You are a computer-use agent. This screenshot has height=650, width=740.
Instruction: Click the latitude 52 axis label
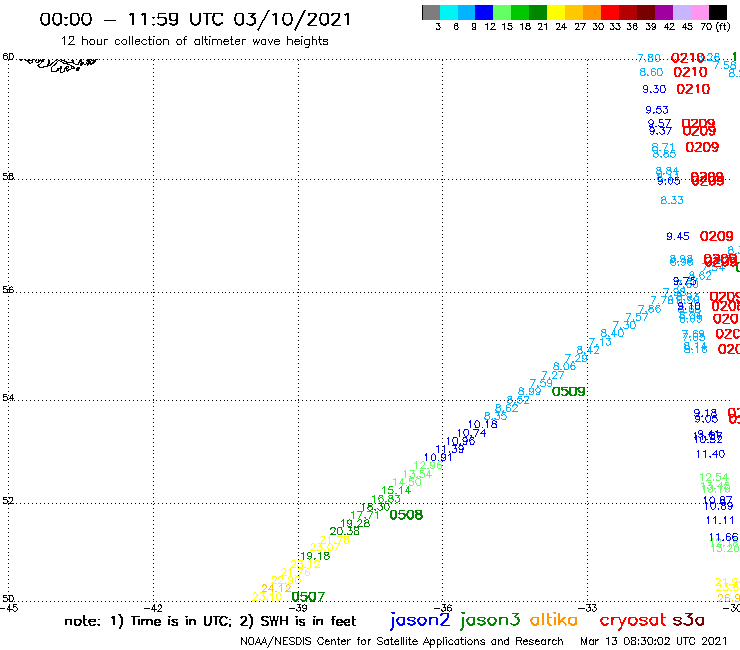[8, 501]
